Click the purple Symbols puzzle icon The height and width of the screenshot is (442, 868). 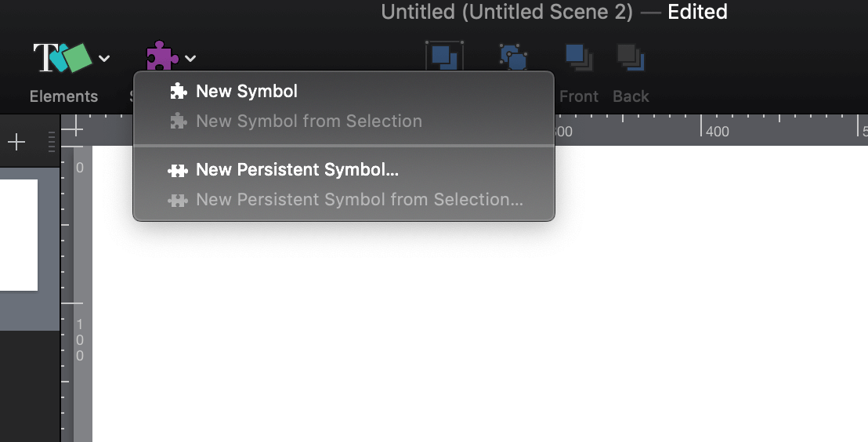pyautogui.click(x=161, y=57)
